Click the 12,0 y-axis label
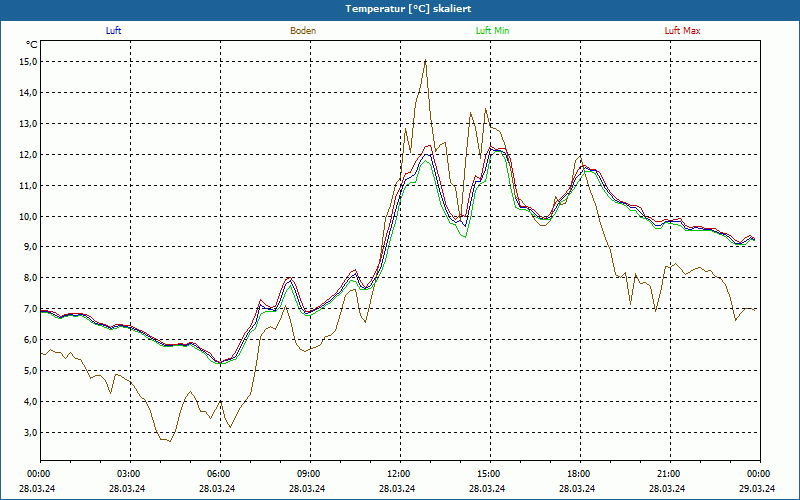The height and width of the screenshot is (500, 800). tap(28, 155)
